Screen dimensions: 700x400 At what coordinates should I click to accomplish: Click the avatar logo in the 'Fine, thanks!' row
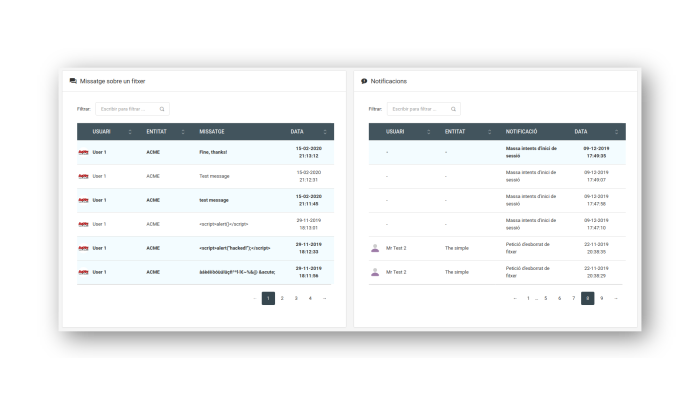83,152
